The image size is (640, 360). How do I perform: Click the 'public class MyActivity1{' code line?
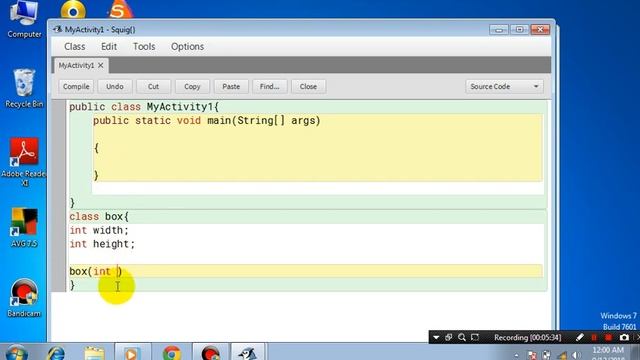(144, 107)
